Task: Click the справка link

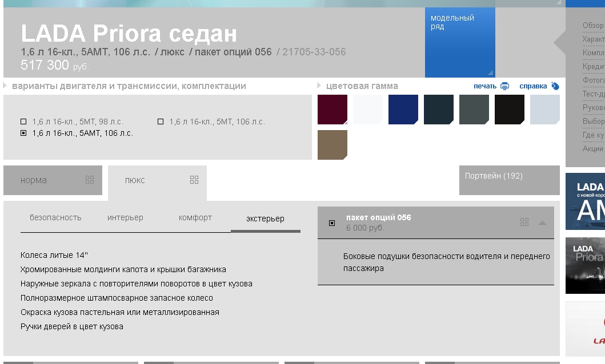Action: pyautogui.click(x=533, y=86)
